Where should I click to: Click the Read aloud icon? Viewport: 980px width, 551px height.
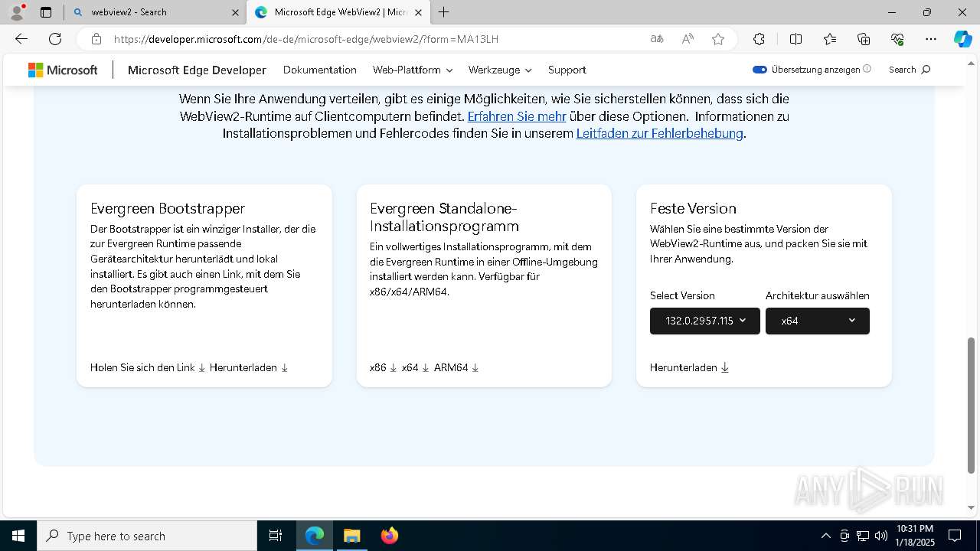[x=688, y=39]
